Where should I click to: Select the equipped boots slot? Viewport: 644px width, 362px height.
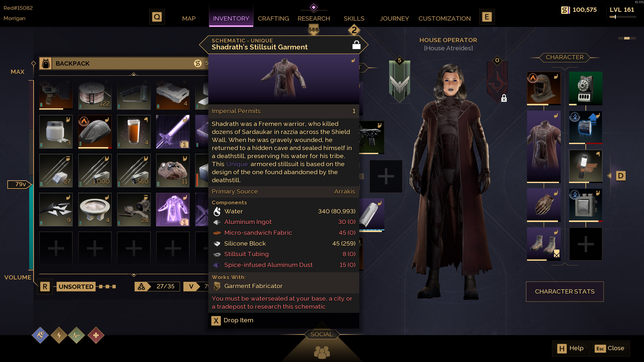click(544, 244)
